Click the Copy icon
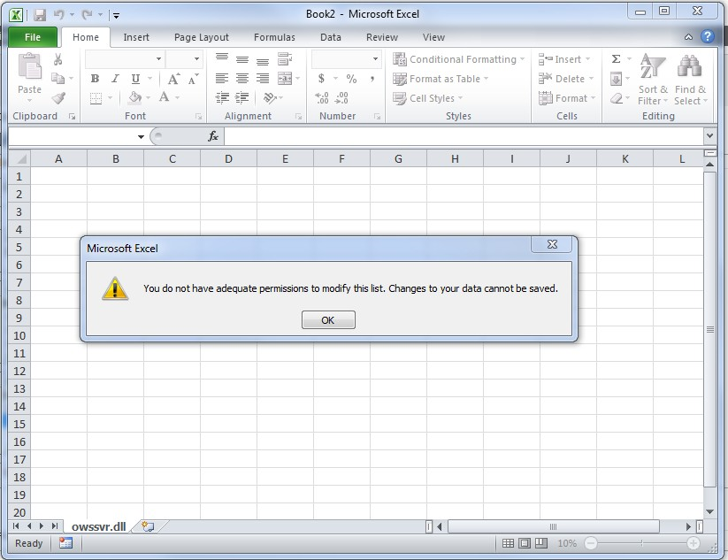Image resolution: width=728 pixels, height=560 pixels. 57,79
